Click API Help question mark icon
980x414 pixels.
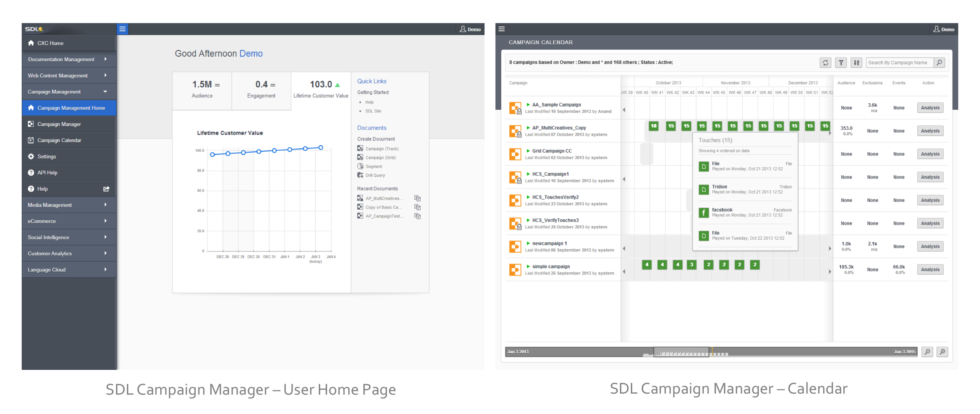31,172
